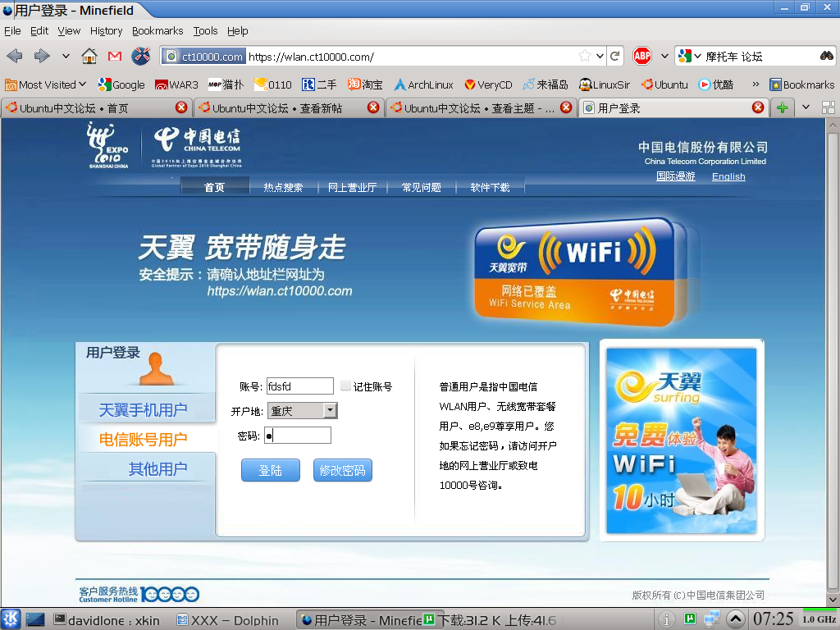Expand the Most Visited bookmarks folder
Screen dimensions: 840x630
click(46, 84)
